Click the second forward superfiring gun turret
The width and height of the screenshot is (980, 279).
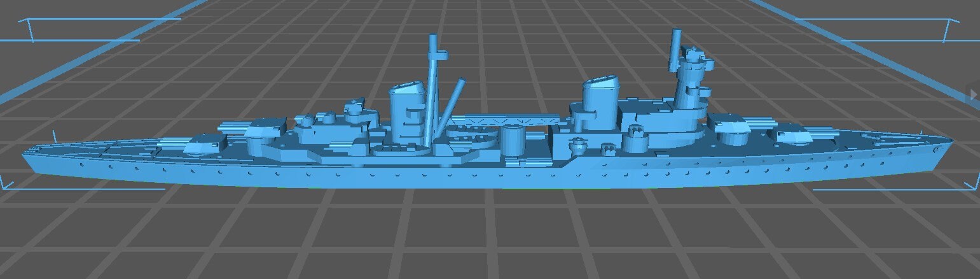(x=733, y=125)
